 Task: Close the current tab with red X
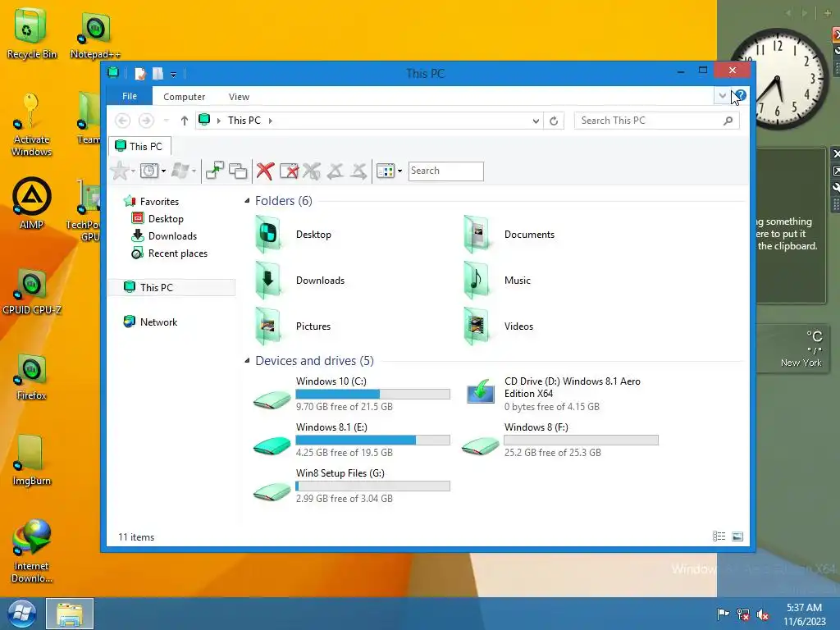[265, 171]
